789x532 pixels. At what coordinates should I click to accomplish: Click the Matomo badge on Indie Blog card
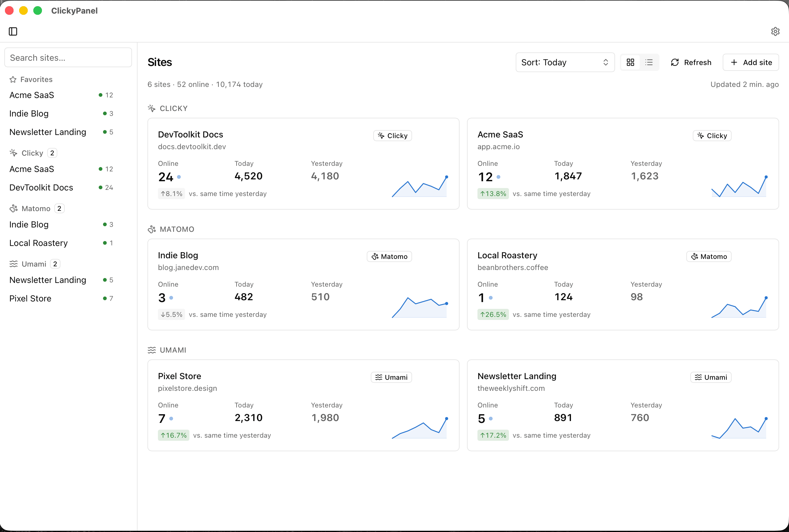pyautogui.click(x=389, y=256)
